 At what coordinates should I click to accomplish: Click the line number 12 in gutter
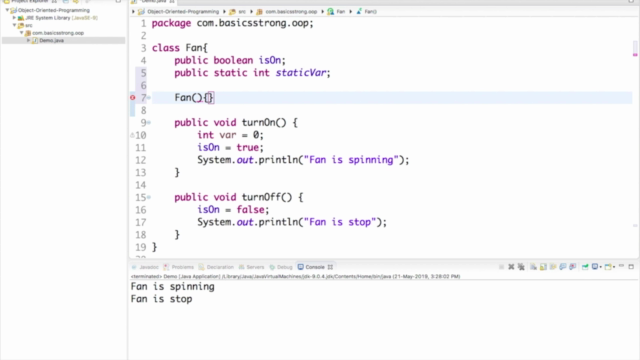[x=141, y=160]
